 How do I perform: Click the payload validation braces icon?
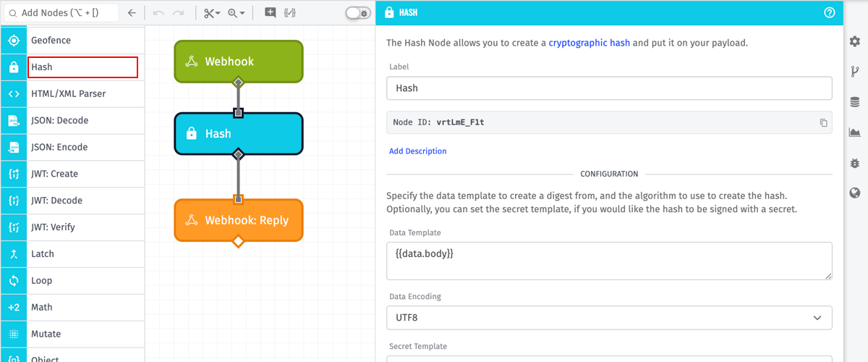290,12
